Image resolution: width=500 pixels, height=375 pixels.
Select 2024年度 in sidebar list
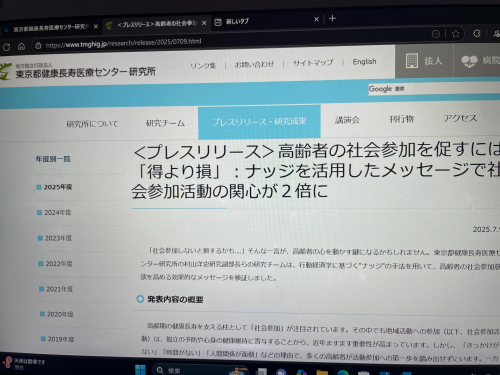click(x=57, y=212)
